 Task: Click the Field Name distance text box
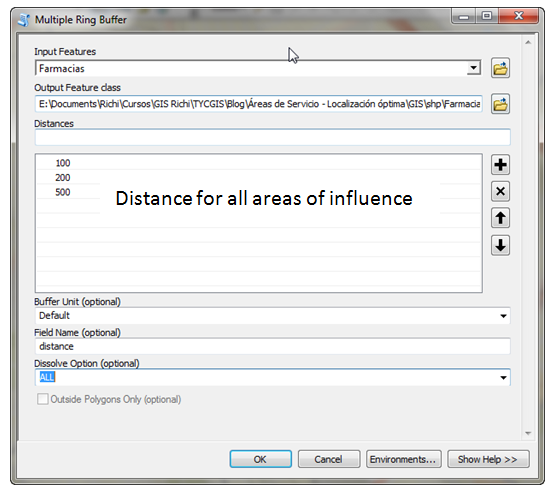click(x=272, y=346)
